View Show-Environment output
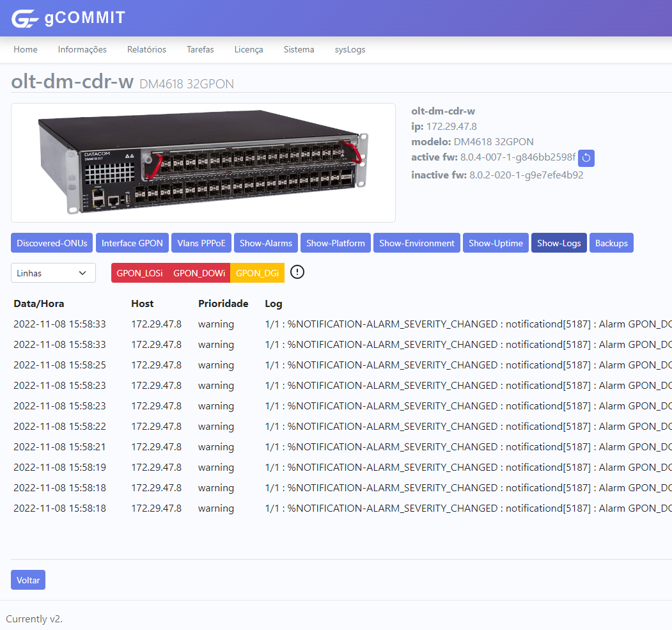This screenshot has height=630, width=672. (x=416, y=243)
